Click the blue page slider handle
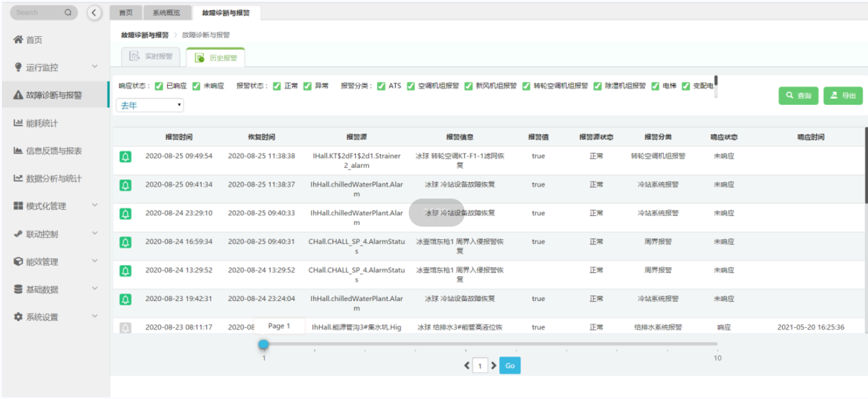The width and height of the screenshot is (868, 399). 264,344
